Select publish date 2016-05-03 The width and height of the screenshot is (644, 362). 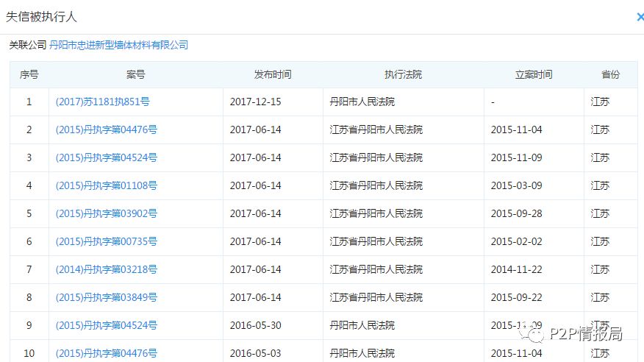255,353
